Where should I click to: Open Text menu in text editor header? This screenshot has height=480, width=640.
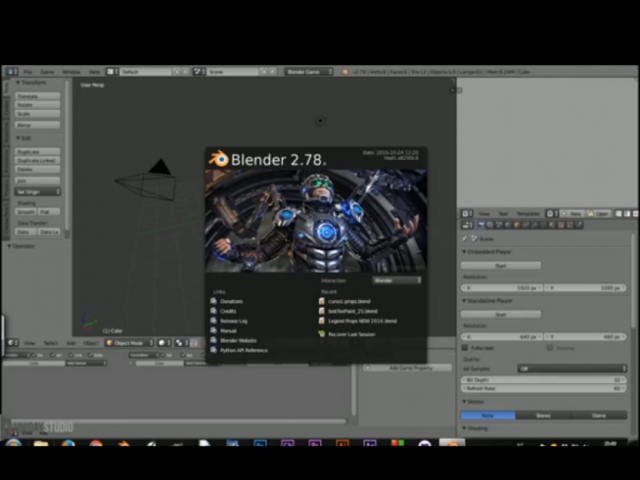(x=503, y=214)
